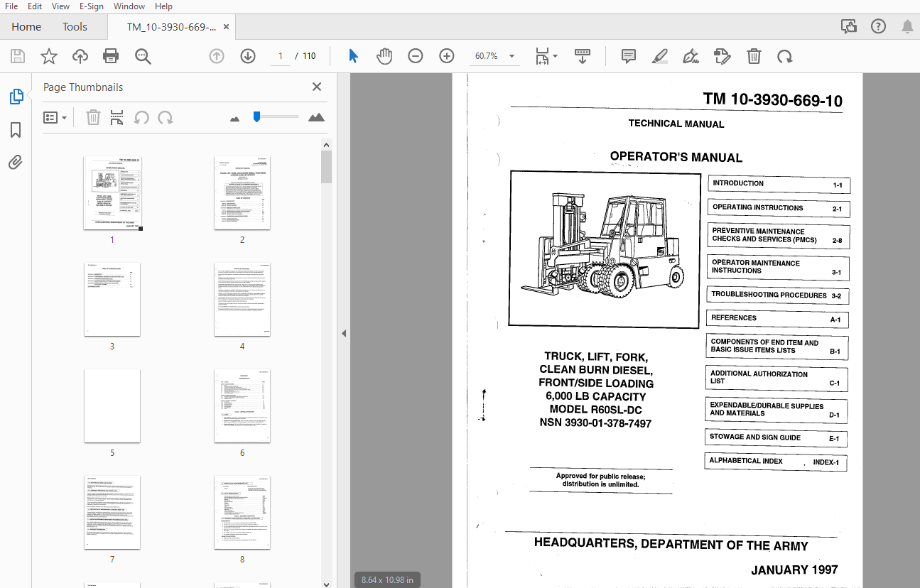The width and height of the screenshot is (920, 588).
Task: Open the Attachments paperclip panel
Action: tap(16, 163)
